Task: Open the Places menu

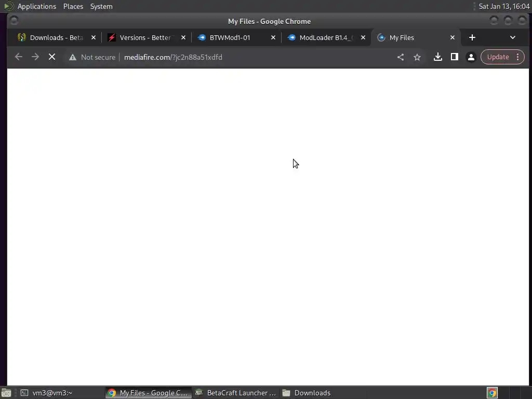Action: [x=73, y=6]
